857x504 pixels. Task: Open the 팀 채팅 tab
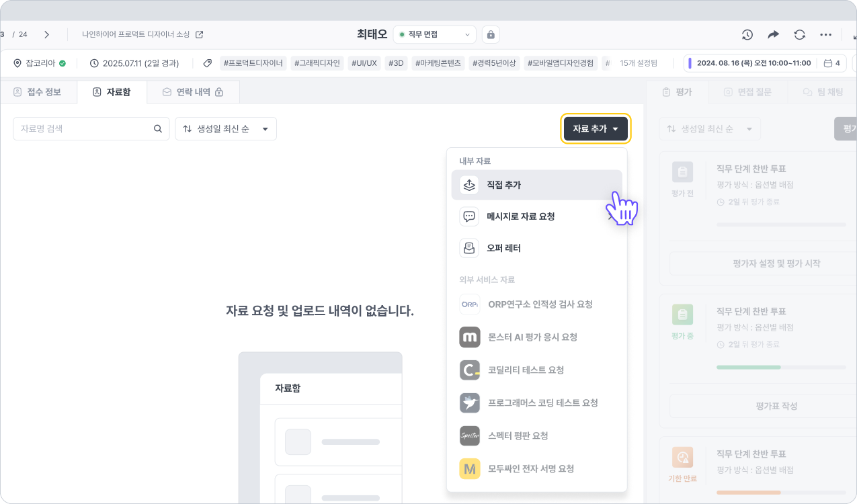[x=823, y=92]
